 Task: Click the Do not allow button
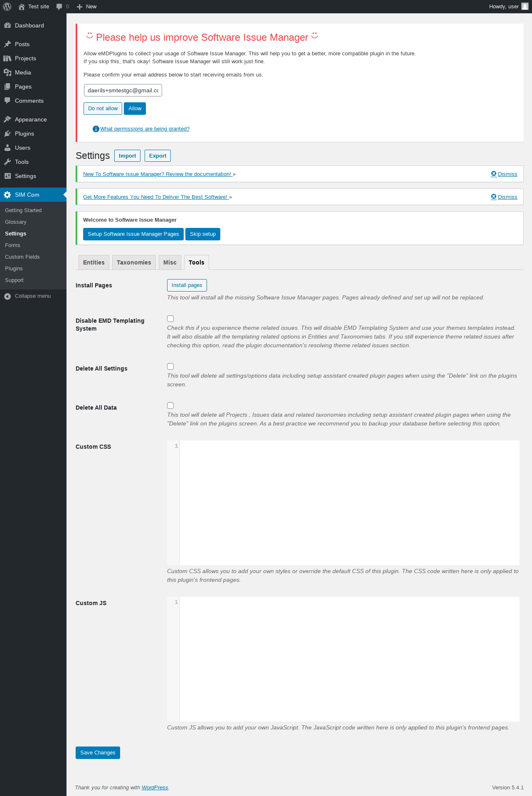tap(103, 109)
